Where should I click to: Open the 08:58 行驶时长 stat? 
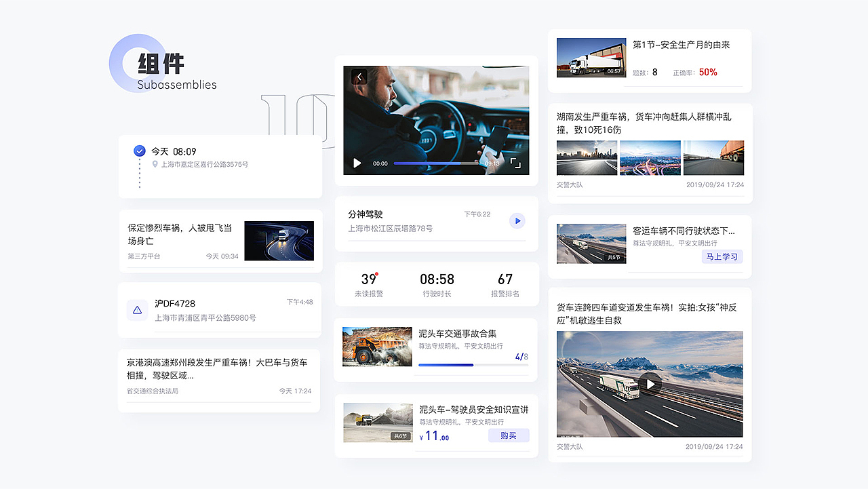[x=437, y=285]
